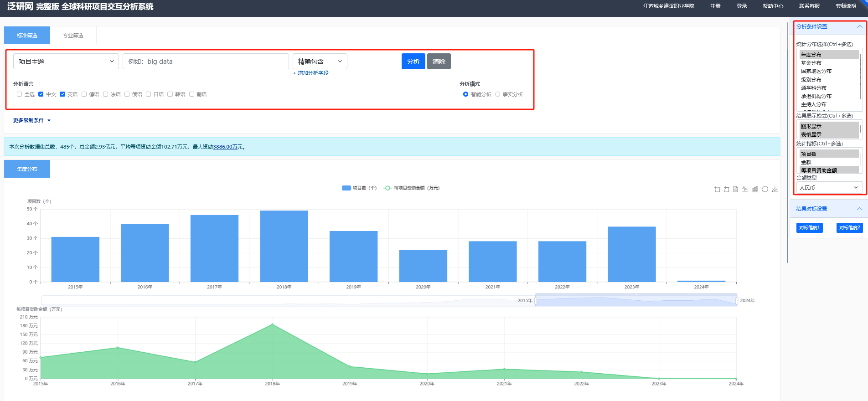The height and width of the screenshot is (401, 868).
Task: Switch chart to bar type icon
Action: [x=755, y=189]
